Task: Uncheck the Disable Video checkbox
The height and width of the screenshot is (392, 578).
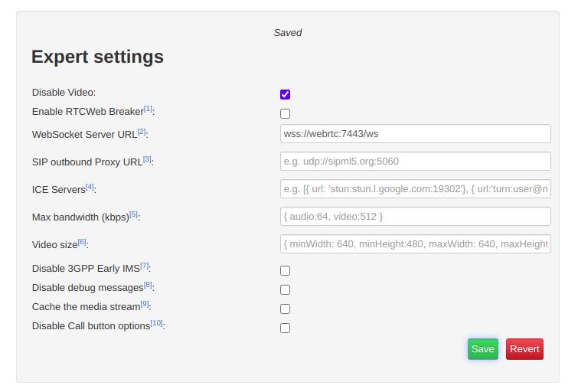Action: point(285,94)
